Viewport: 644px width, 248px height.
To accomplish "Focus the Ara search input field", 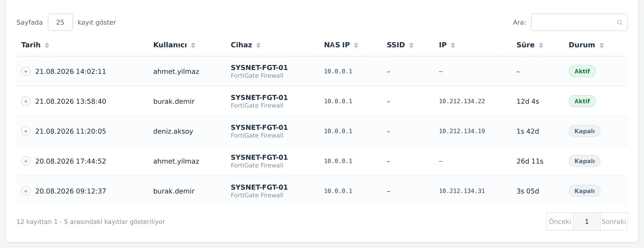I will point(579,22).
